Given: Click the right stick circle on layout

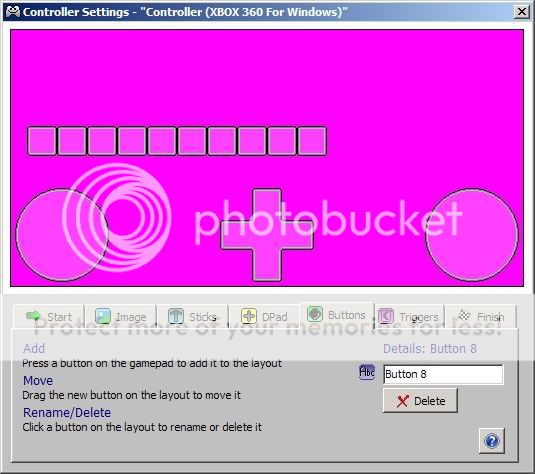Looking at the screenshot, I should [x=472, y=235].
